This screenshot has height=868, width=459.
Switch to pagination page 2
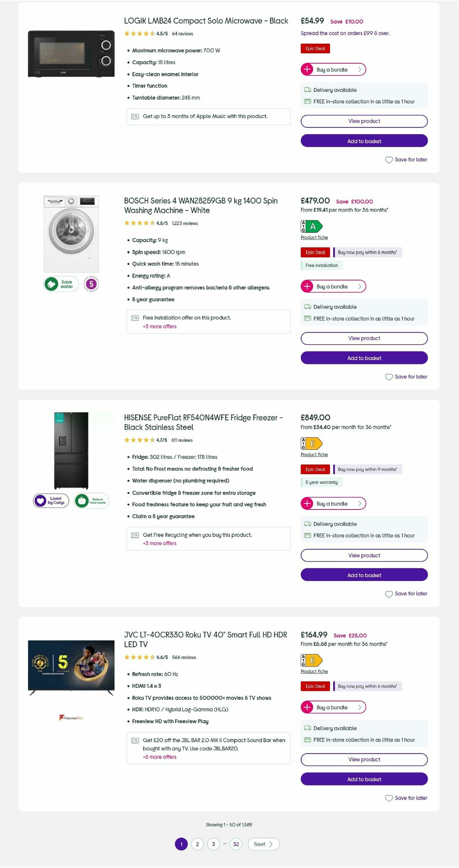click(197, 844)
